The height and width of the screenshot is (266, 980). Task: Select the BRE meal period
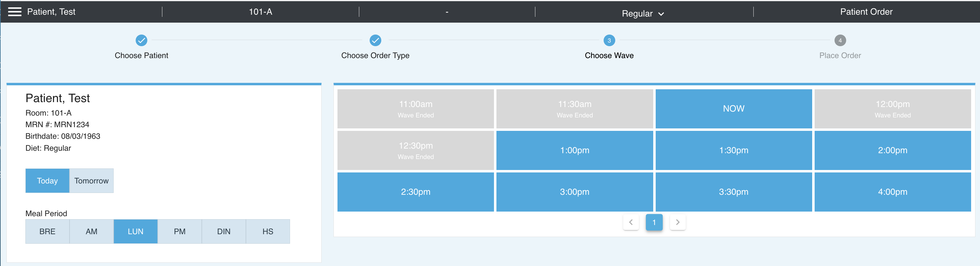(x=47, y=231)
